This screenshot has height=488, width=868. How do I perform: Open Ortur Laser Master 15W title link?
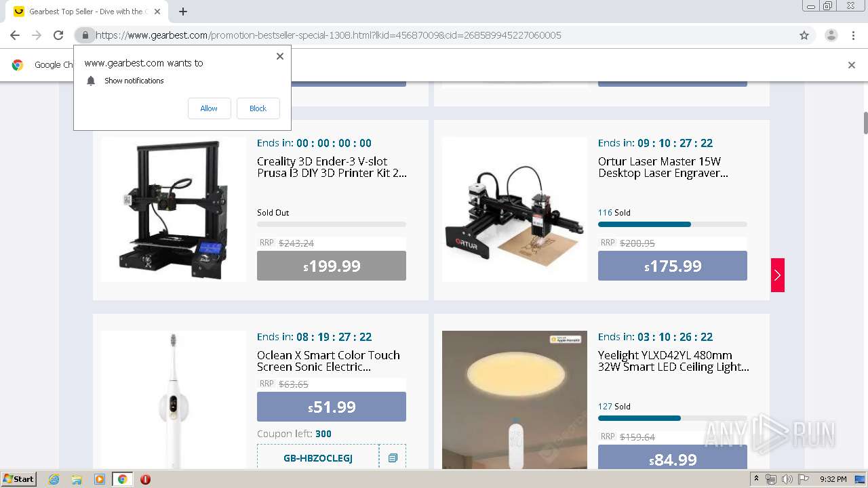663,167
